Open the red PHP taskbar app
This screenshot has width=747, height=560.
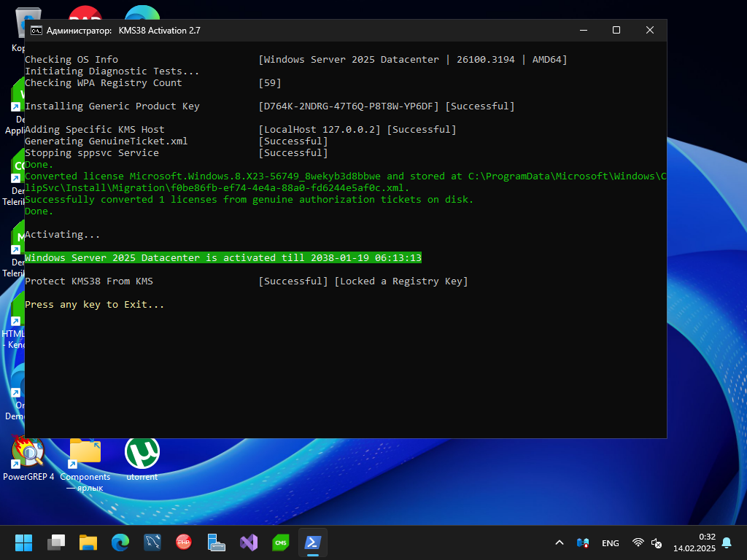pos(184,542)
